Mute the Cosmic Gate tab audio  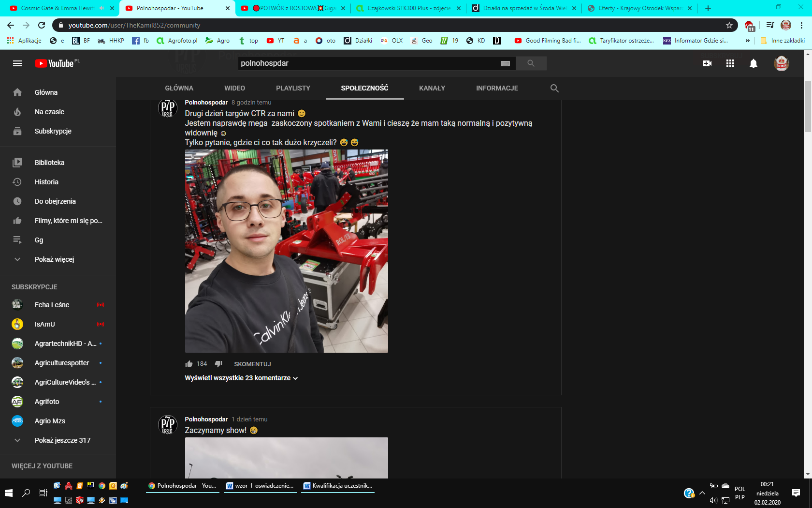(101, 8)
